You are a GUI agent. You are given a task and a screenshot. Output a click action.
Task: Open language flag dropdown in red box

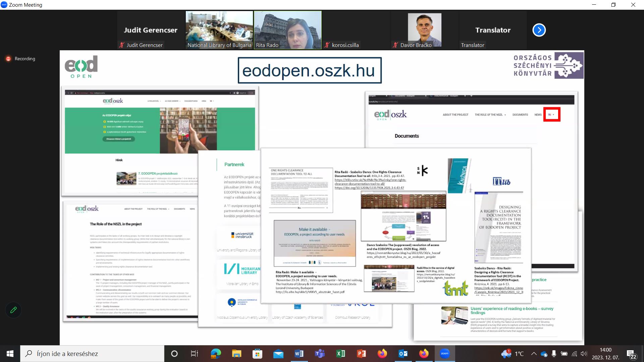click(551, 115)
